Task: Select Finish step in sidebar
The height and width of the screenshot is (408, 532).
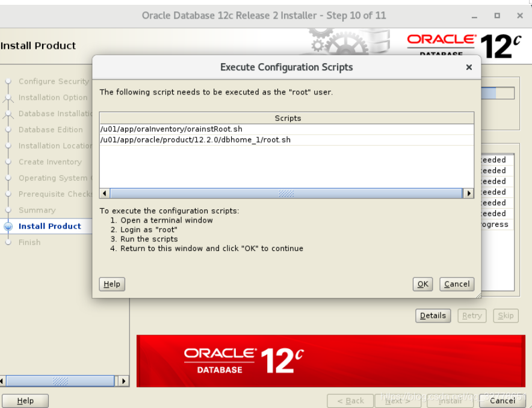Action: pos(29,243)
